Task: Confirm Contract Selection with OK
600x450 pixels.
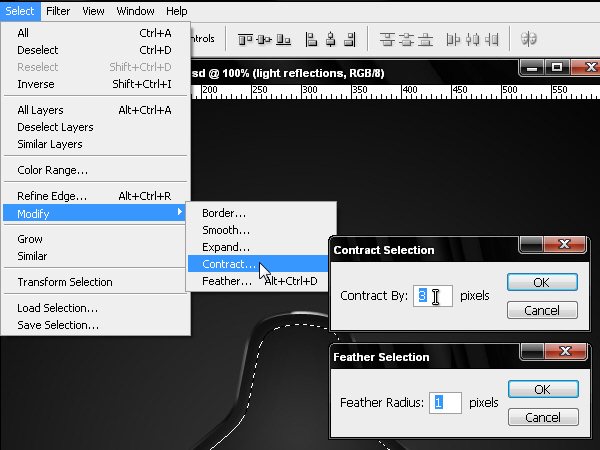Action: pyautogui.click(x=542, y=282)
